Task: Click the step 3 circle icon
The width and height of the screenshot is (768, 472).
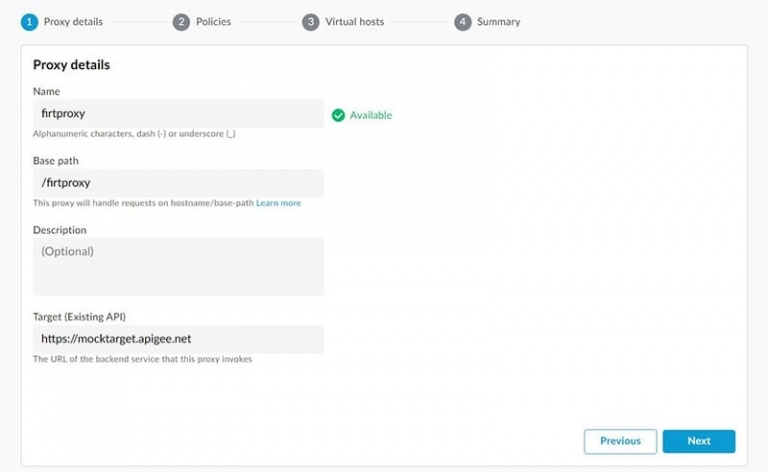Action: click(311, 22)
